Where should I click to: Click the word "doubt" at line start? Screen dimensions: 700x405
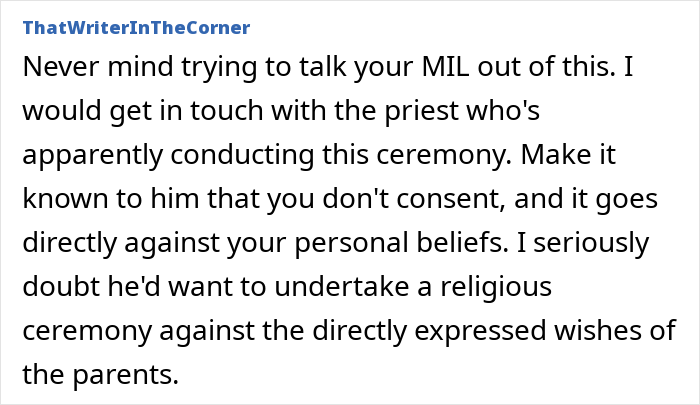61,287
